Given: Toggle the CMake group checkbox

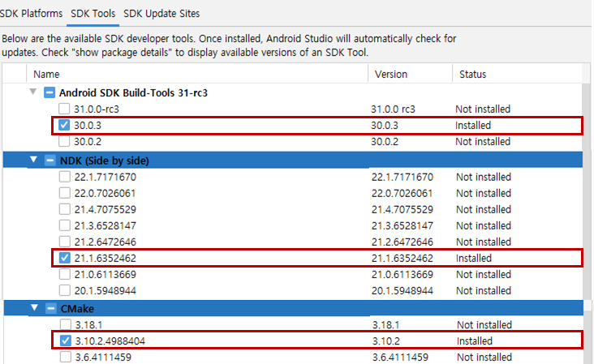Looking at the screenshot, I should pos(51,308).
